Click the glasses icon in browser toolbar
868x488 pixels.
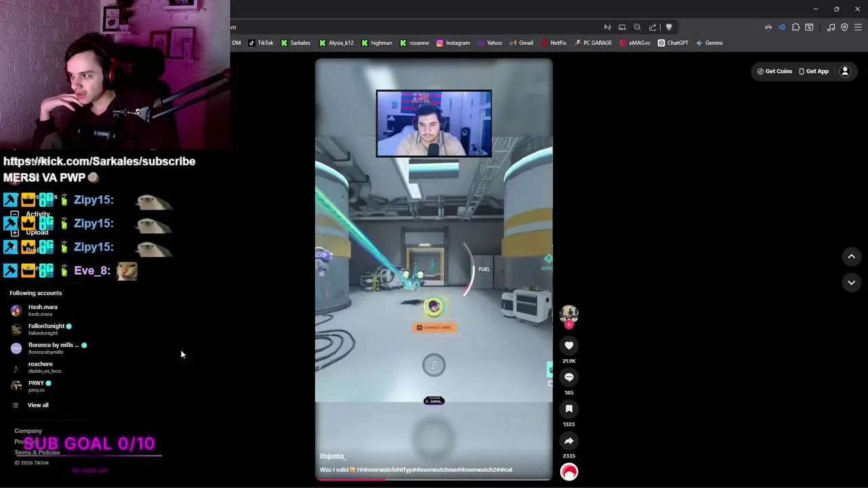[768, 27]
